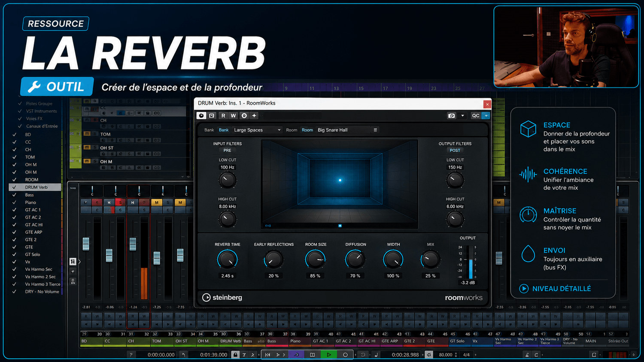
Task: Close the DRUM Verb RoomWorks window
Action: [487, 104]
